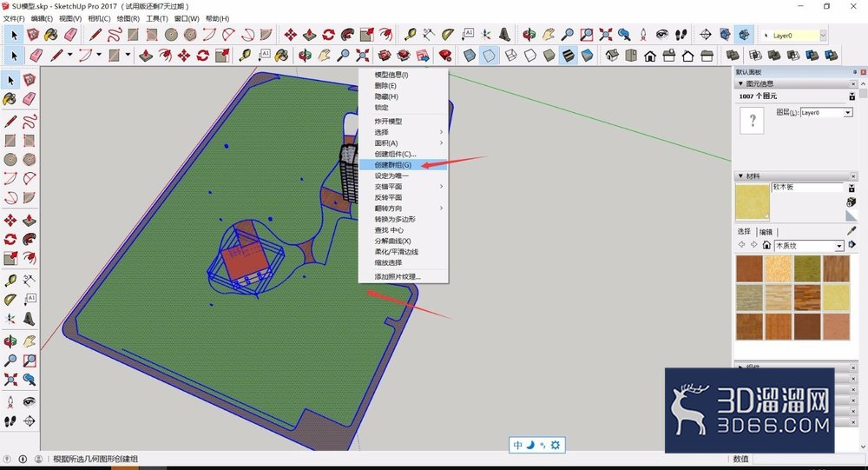Click the Zoom magnifier tool on left
Screen dimensions: 868x470
(x=10, y=361)
